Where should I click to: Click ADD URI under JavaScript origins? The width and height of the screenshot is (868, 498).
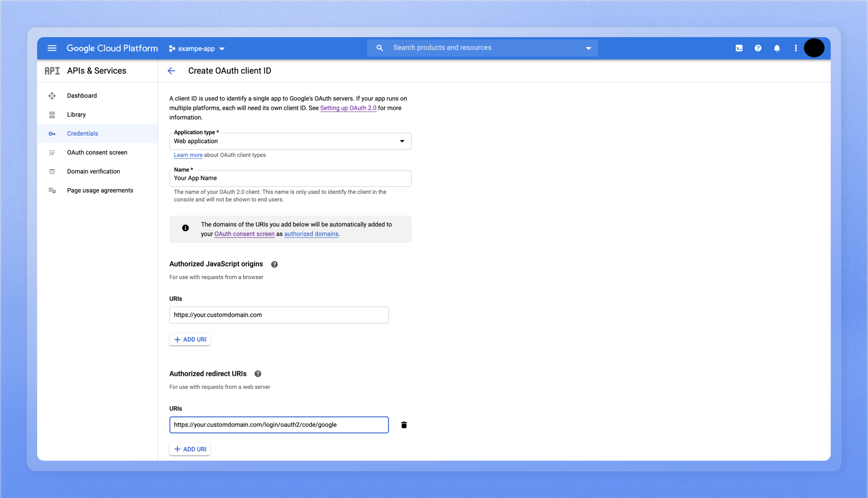pyautogui.click(x=190, y=340)
